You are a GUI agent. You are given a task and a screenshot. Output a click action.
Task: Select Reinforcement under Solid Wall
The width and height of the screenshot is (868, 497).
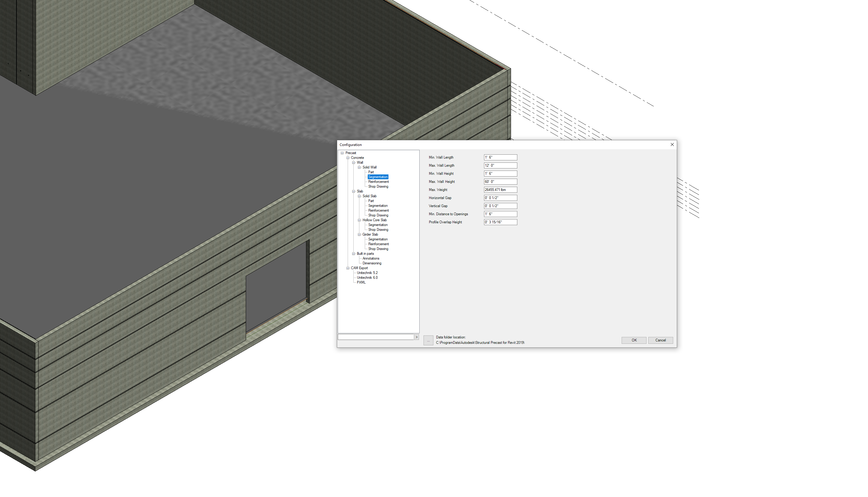click(378, 182)
